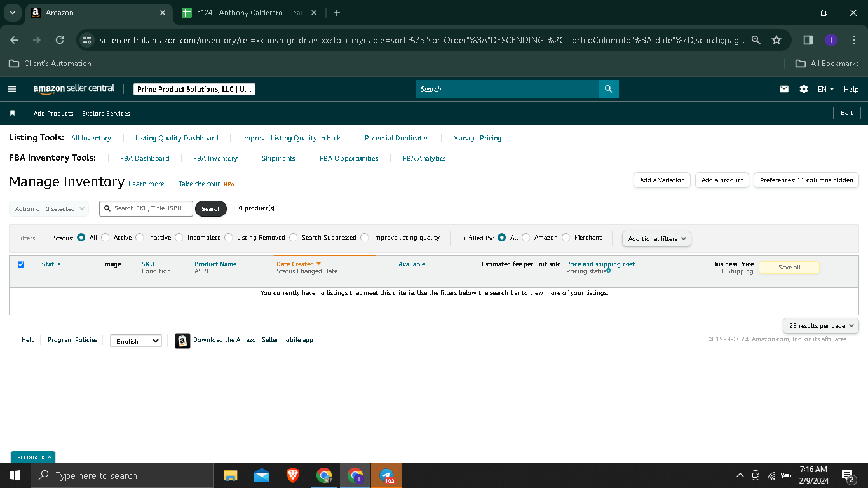Close the Amazon browser tab

coord(163,13)
